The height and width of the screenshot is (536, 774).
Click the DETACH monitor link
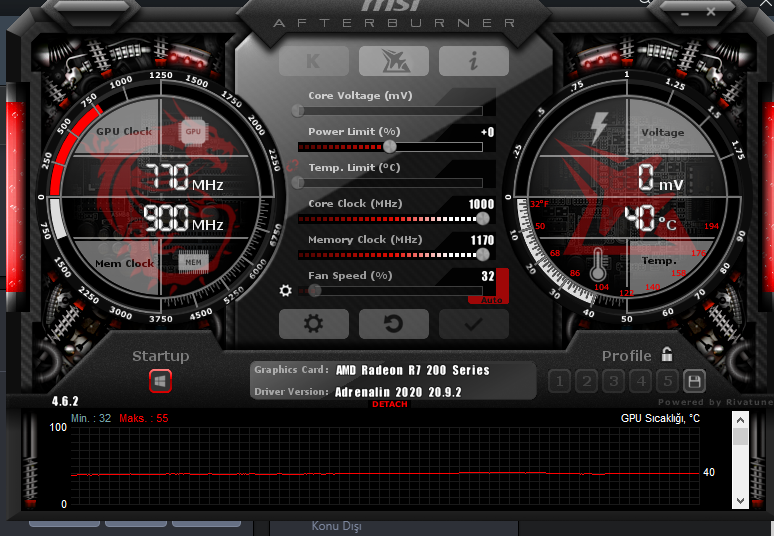(x=390, y=404)
